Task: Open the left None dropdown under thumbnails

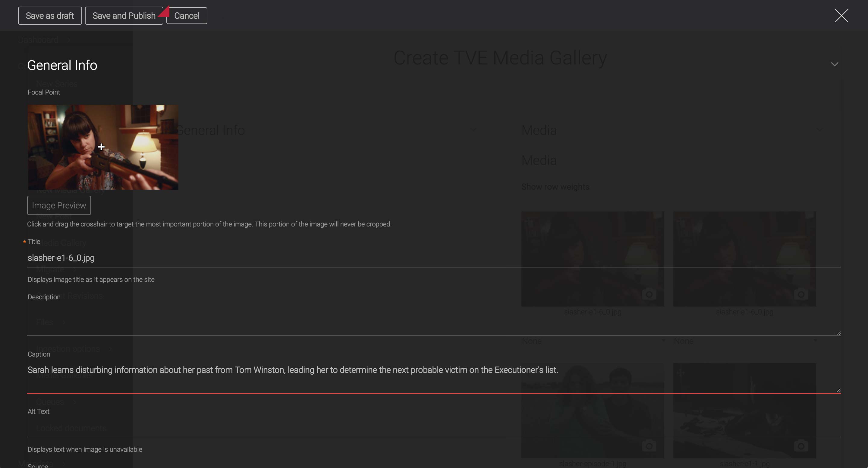Action: tap(593, 341)
